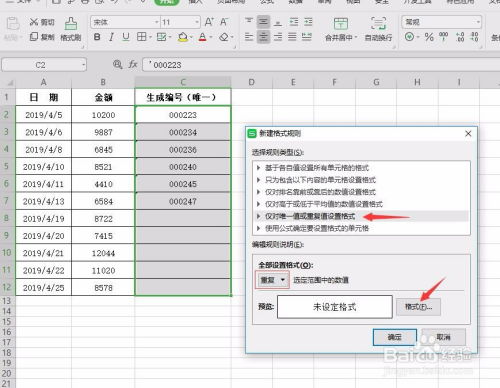Increase decimal places

pos(460,37)
